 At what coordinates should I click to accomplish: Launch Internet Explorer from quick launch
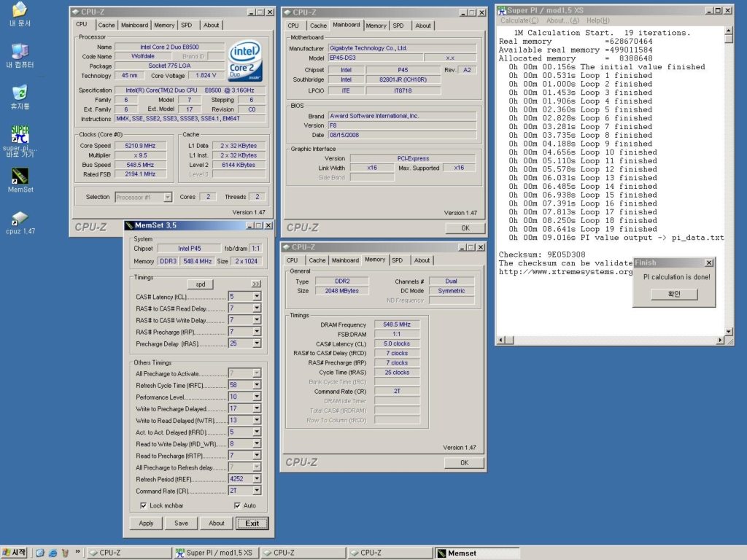pos(53,553)
